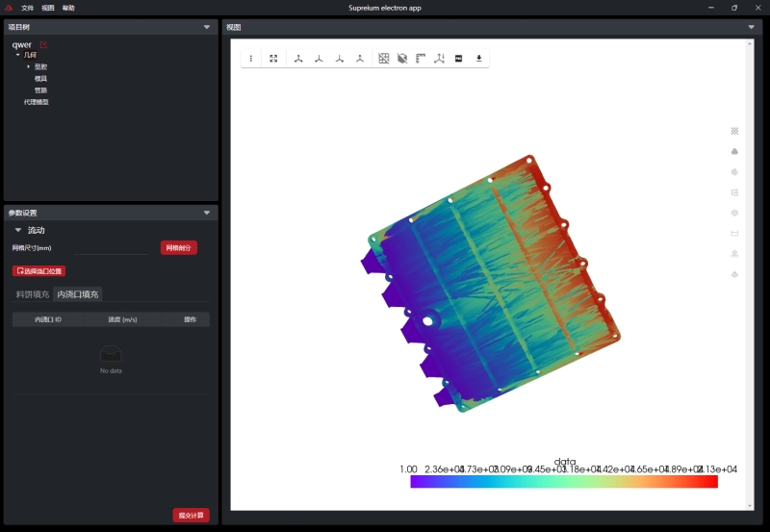This screenshot has height=532, width=770.
Task: Open the three-dot more options menu in viewer toolbar
Action: click(x=251, y=59)
